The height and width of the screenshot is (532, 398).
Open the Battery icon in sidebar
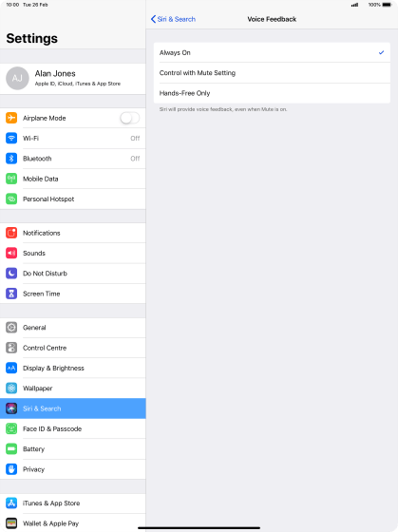pos(11,448)
